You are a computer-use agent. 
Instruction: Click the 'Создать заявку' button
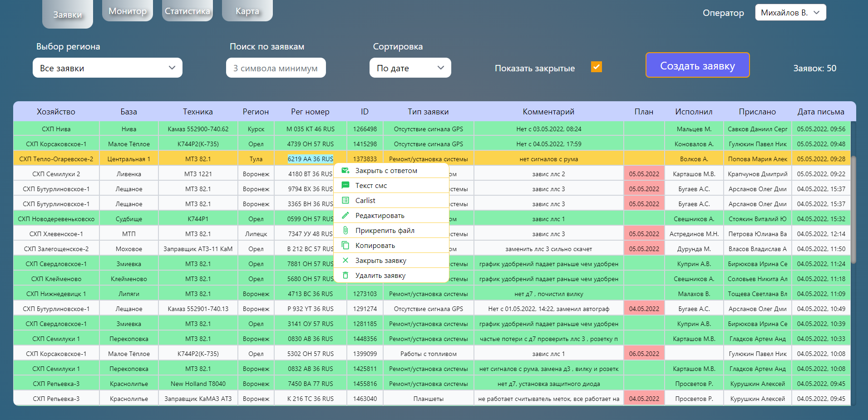[x=697, y=65]
